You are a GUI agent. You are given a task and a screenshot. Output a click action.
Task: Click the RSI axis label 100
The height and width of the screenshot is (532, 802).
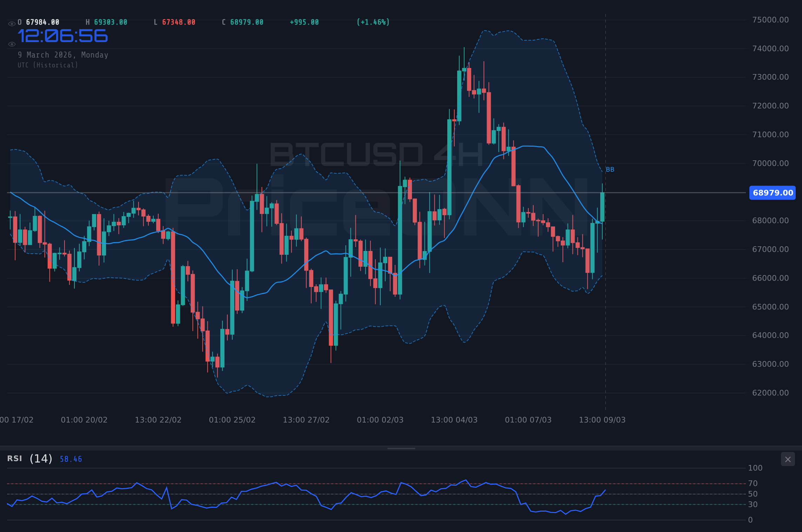pos(755,468)
